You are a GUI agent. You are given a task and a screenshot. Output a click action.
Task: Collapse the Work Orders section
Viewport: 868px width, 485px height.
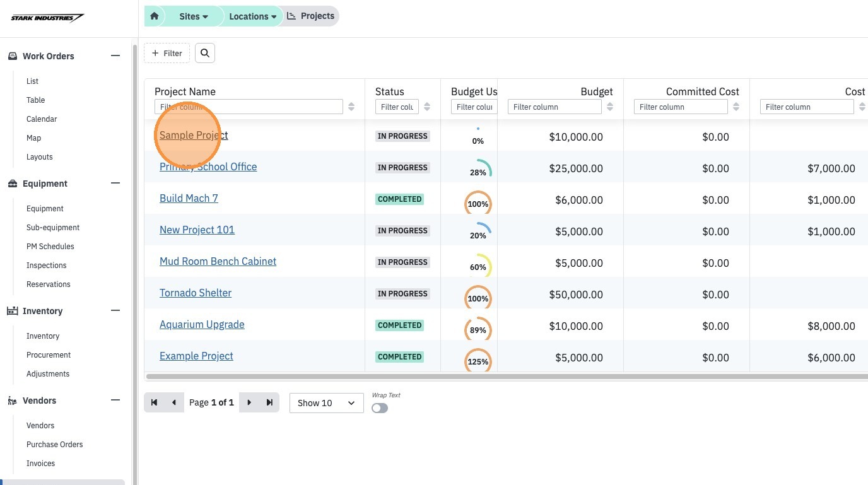(115, 56)
